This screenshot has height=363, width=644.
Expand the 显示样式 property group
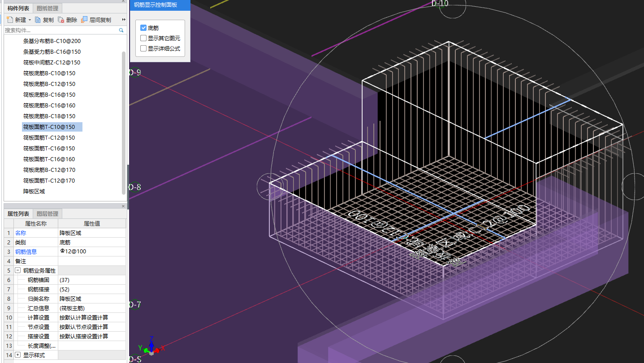point(17,355)
